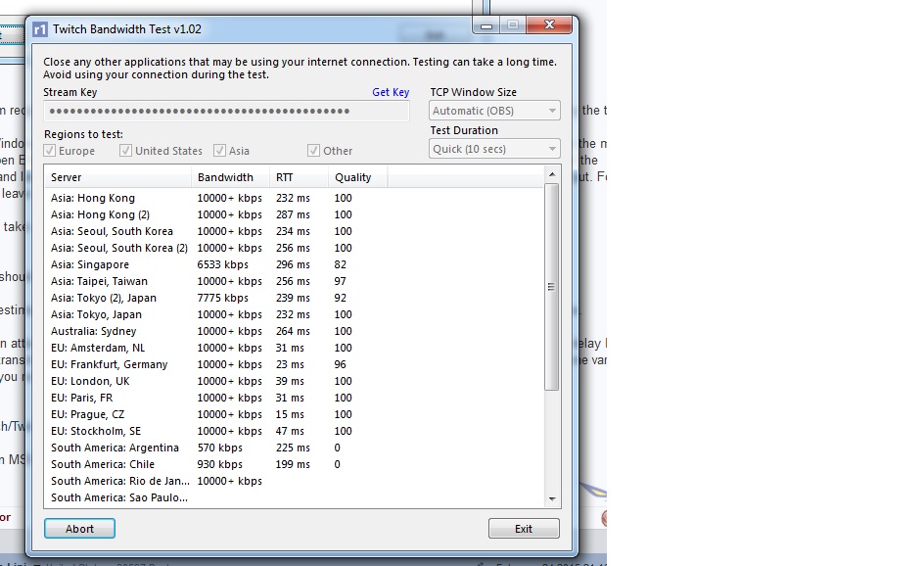The width and height of the screenshot is (924, 566).
Task: Click the '570 kbps' Argentina bandwidth value
Action: pyautogui.click(x=220, y=448)
